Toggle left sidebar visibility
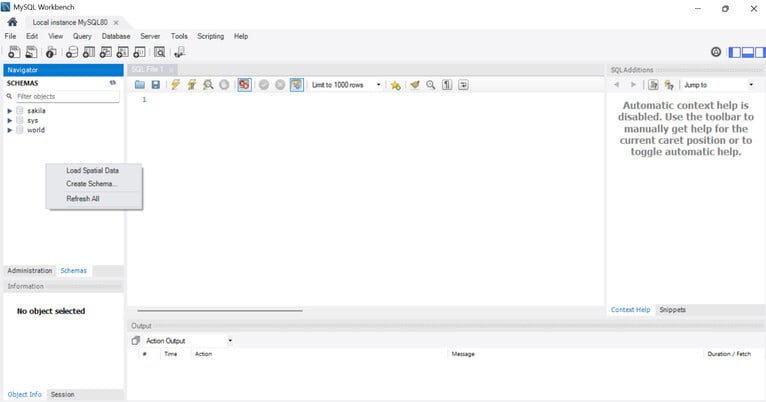The height and width of the screenshot is (402, 766). pyautogui.click(x=734, y=52)
